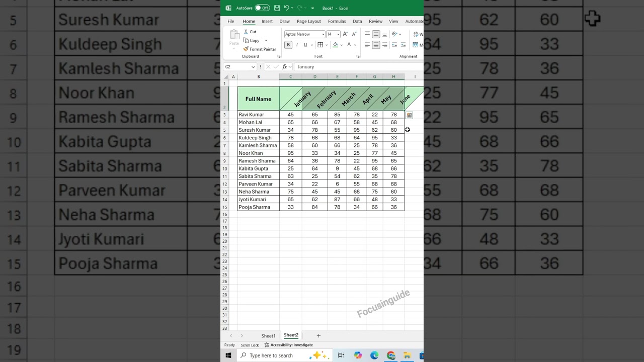644x362 pixels.
Task: Switch to the Insert ribbon tab
Action: pyautogui.click(x=267, y=22)
